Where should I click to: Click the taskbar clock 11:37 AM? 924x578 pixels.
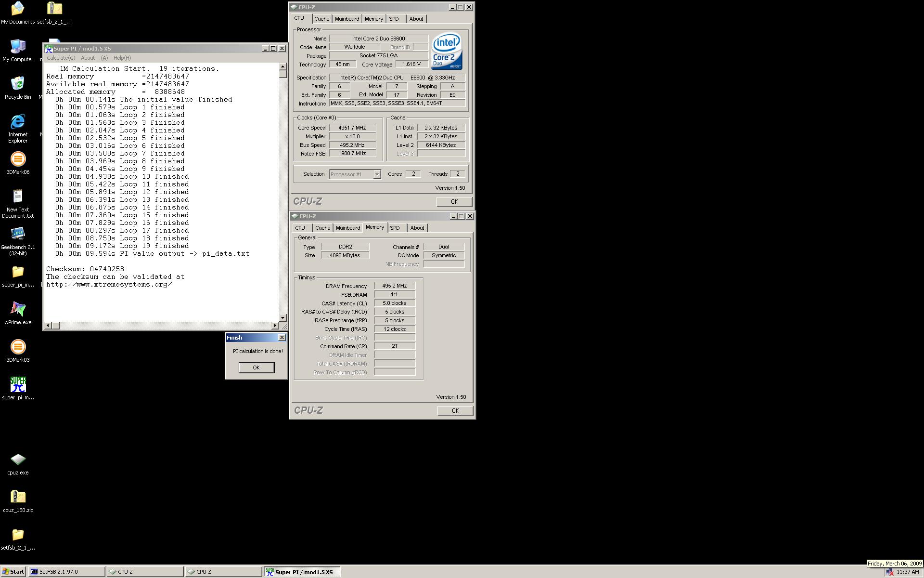click(908, 572)
